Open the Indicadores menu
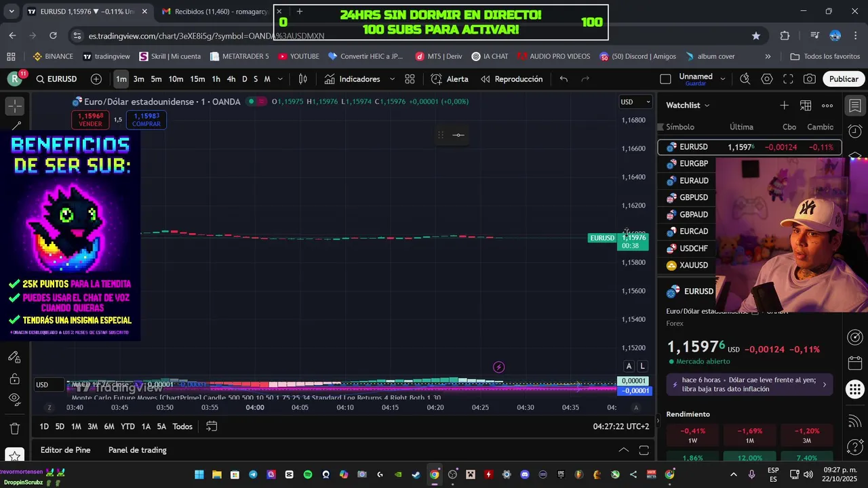 coord(352,79)
